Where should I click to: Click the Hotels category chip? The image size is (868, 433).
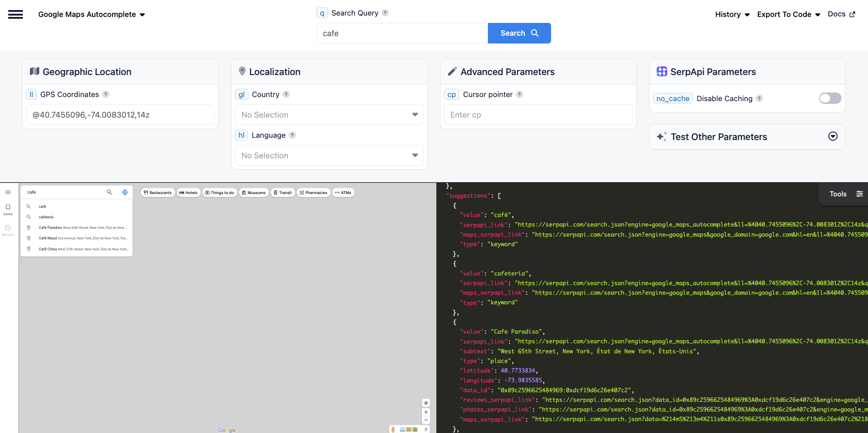188,193
